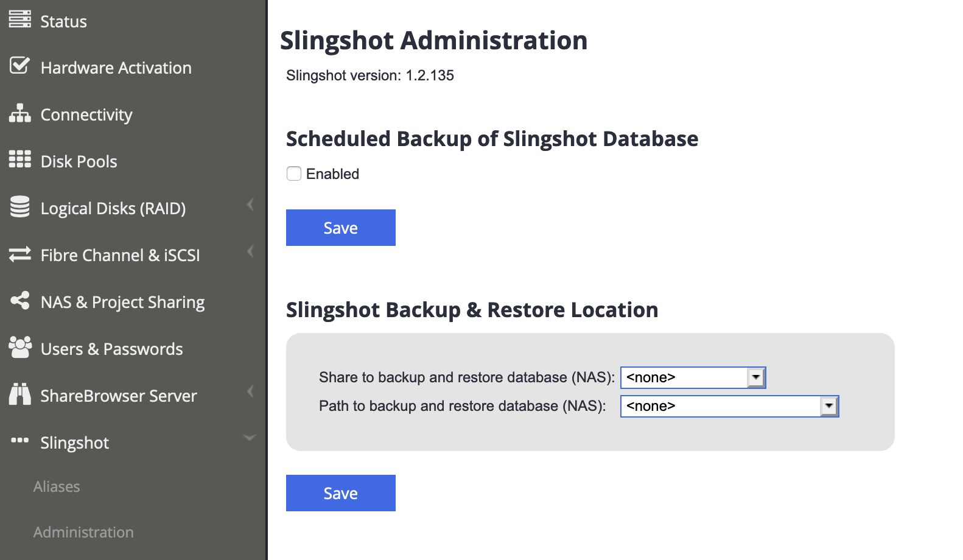Enable scheduled database backup checkbox
This screenshot has width=963, height=560.
click(x=294, y=173)
